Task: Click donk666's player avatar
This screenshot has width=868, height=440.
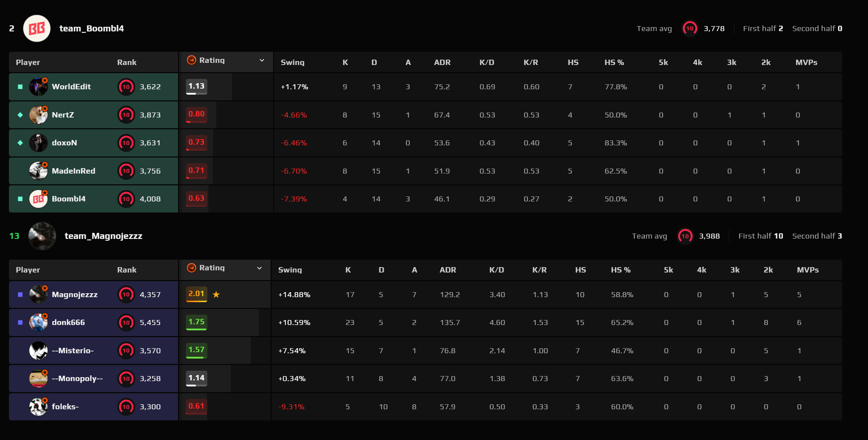Action: click(x=38, y=322)
